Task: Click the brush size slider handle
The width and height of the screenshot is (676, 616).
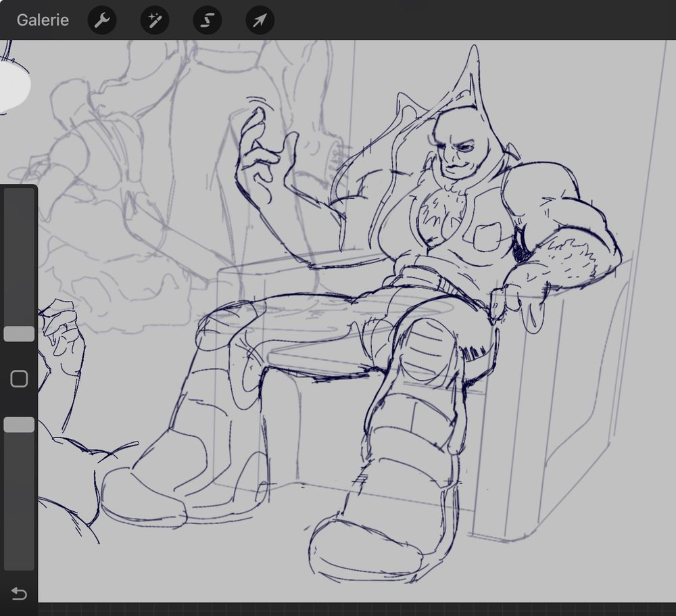Action: [x=19, y=334]
